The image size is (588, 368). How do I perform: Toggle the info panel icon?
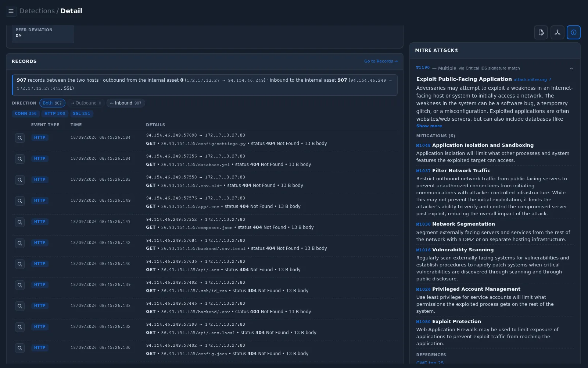(x=574, y=32)
